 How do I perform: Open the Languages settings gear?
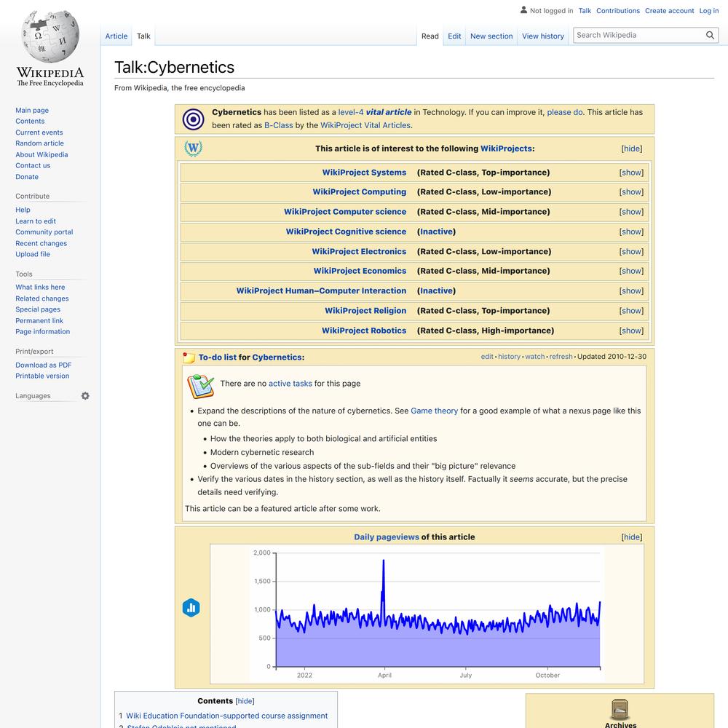[85, 395]
